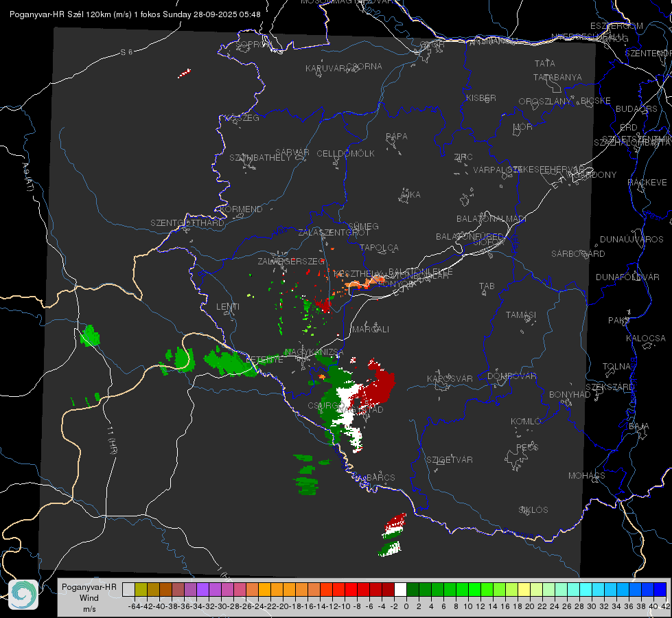672x618 pixels.
Task: Click the OROSZLANY label
Action: (545, 101)
